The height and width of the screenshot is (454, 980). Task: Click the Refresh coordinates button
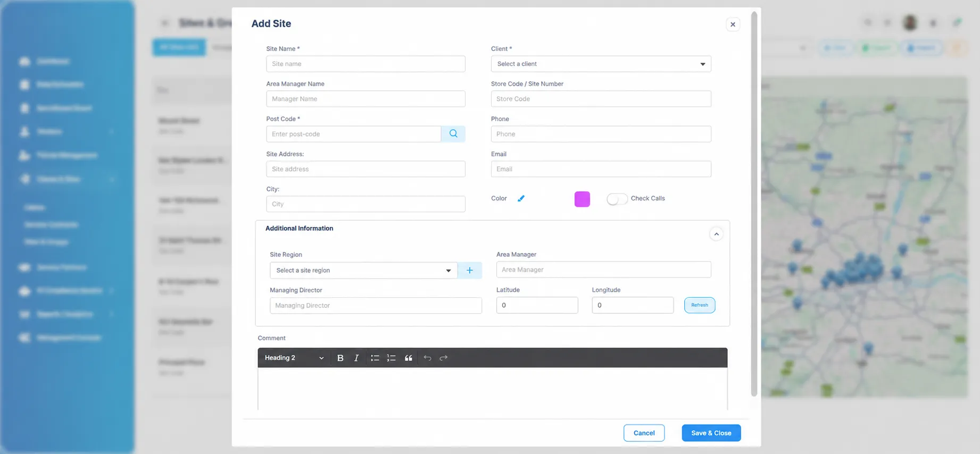(x=700, y=305)
